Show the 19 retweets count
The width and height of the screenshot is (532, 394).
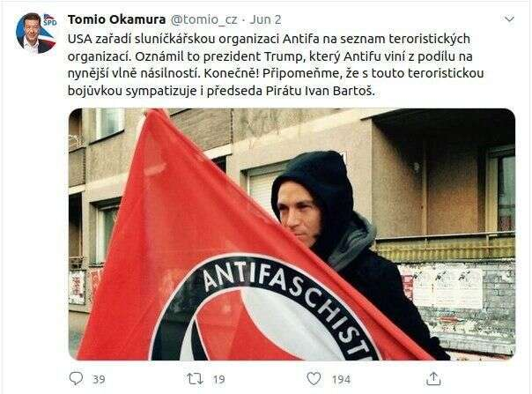[x=218, y=379]
